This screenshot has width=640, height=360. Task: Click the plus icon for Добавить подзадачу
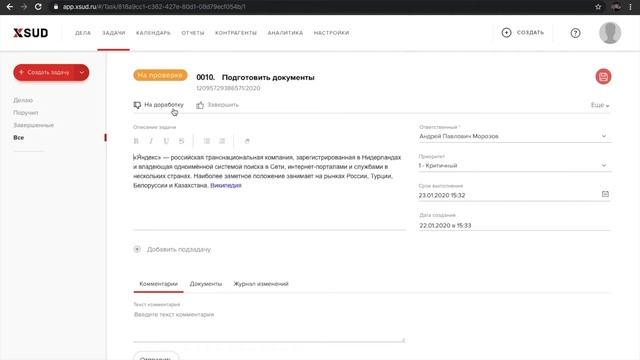137,249
